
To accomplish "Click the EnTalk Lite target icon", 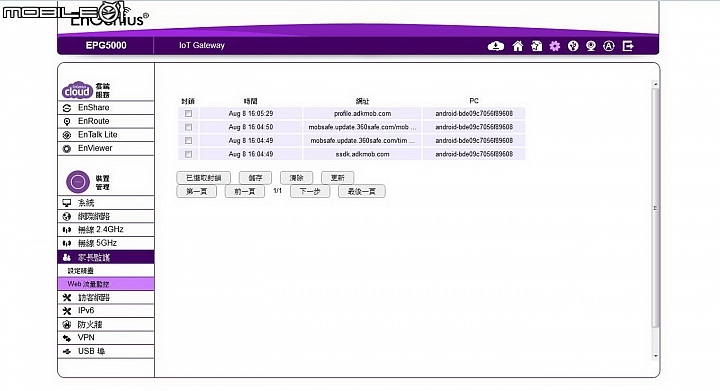I will tap(67, 135).
